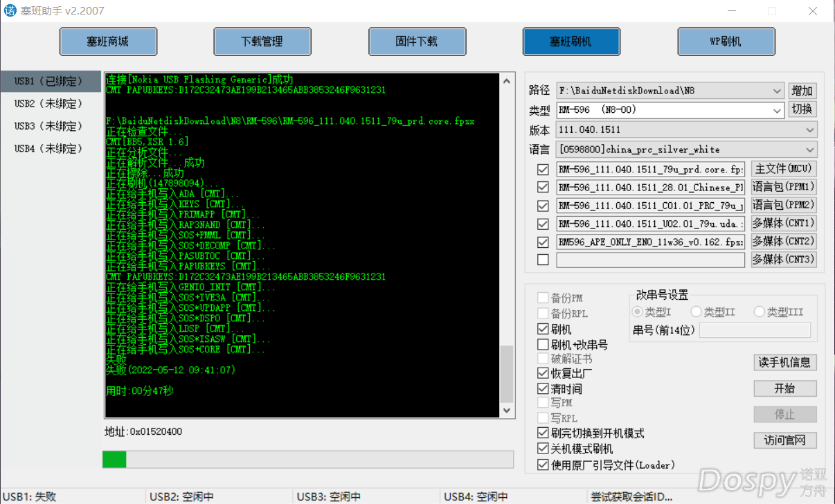
Task: Click the 语言包(PPM1) button
Action: tap(784, 187)
